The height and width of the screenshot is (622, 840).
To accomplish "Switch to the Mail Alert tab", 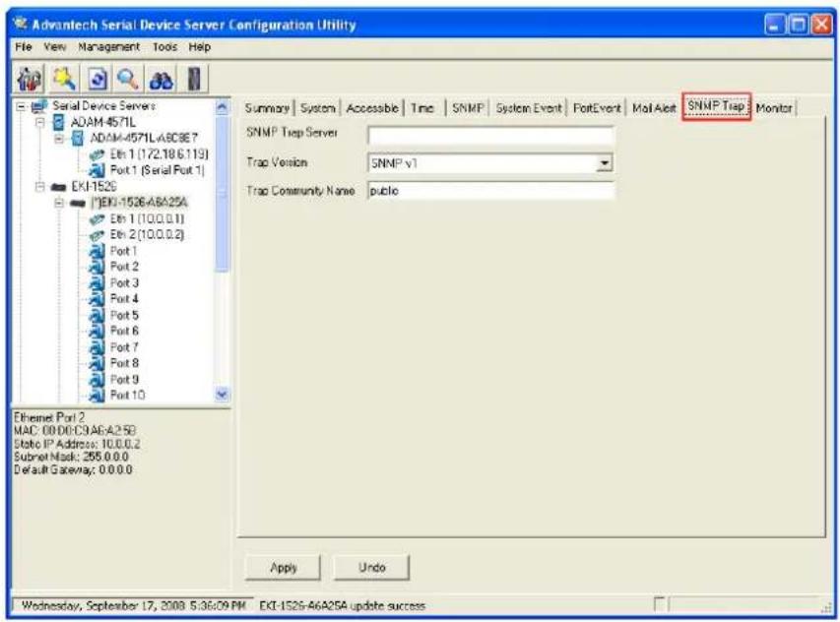I will (654, 108).
